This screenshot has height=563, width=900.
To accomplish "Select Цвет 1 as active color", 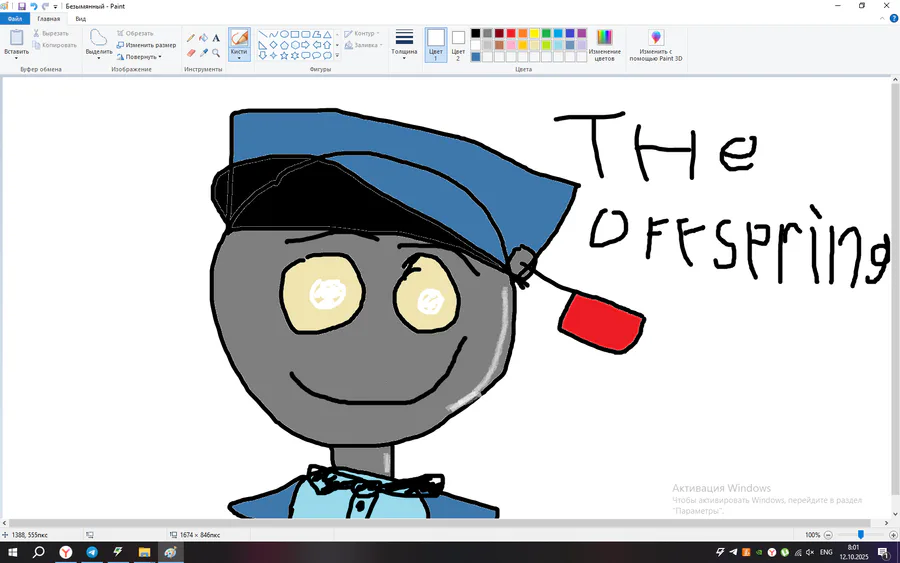I will click(x=436, y=45).
